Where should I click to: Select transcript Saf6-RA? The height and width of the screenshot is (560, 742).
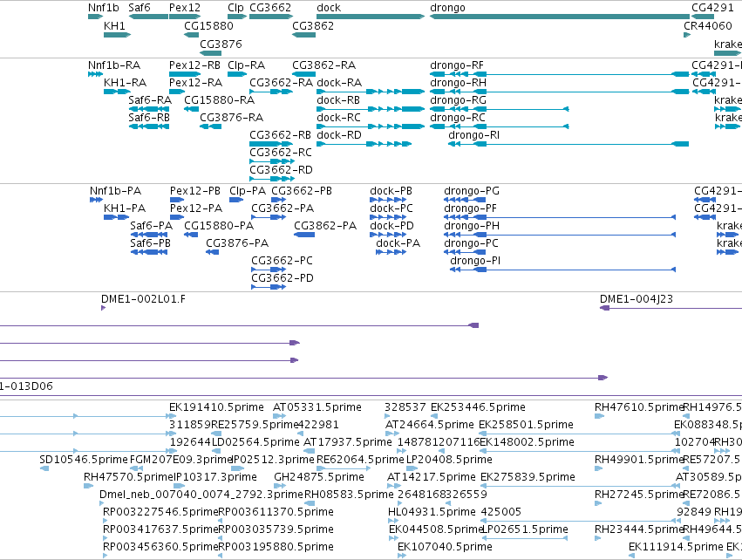pyautogui.click(x=150, y=100)
